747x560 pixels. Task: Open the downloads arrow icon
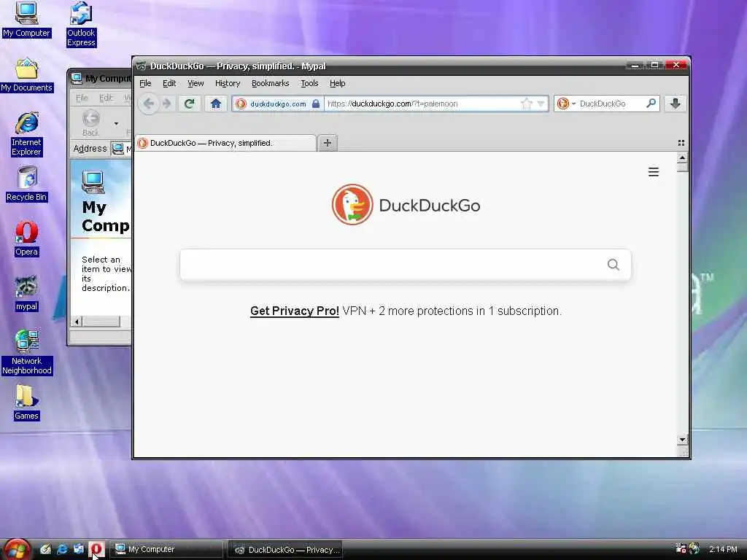[675, 104]
